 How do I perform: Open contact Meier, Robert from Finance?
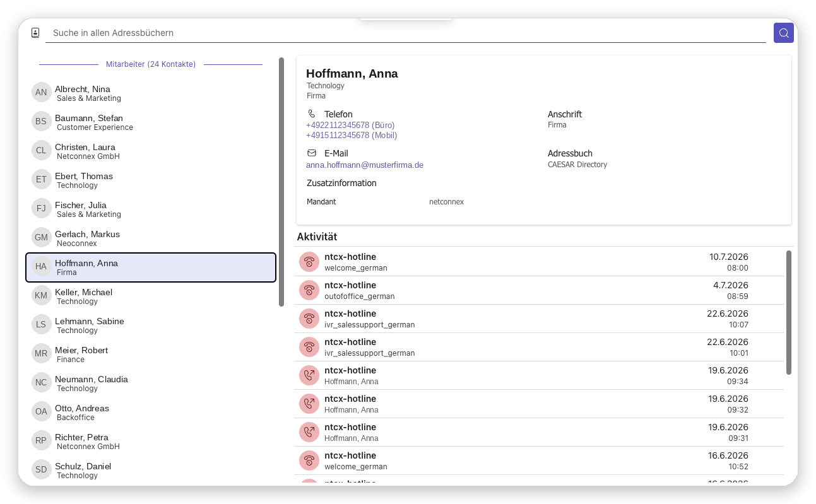coord(151,355)
